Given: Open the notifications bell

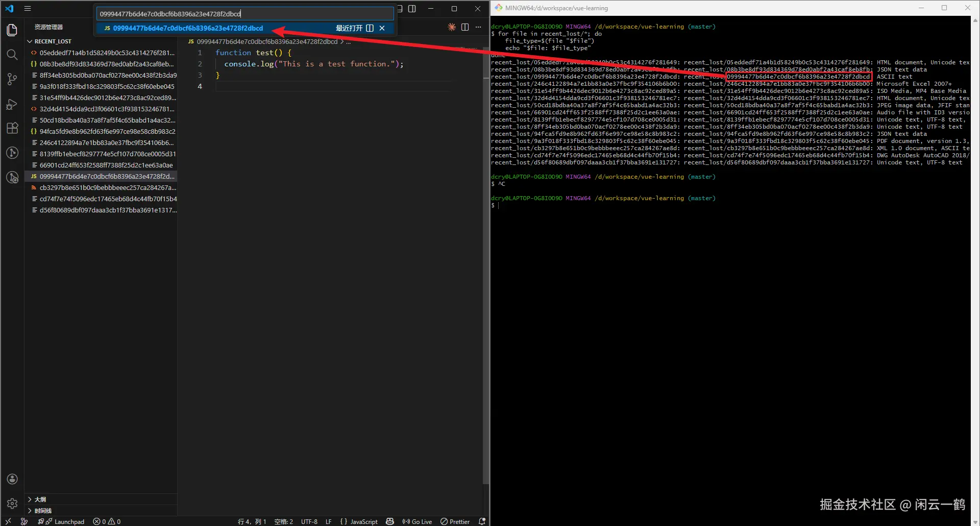Looking at the screenshot, I should 482,521.
